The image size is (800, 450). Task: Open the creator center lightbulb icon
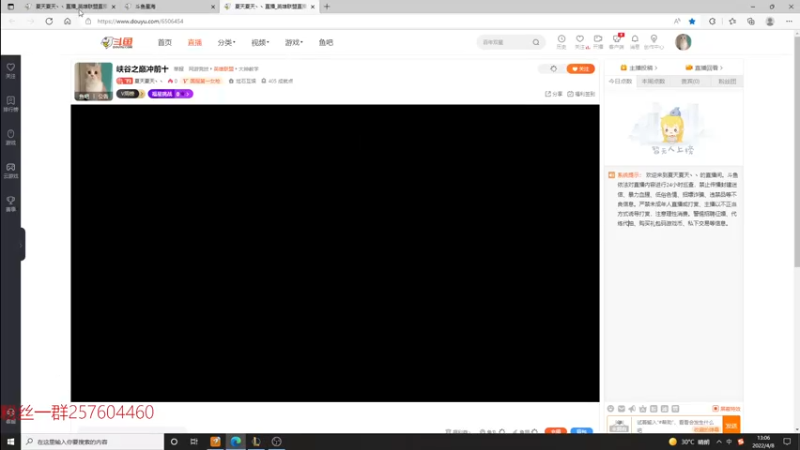coord(654,41)
